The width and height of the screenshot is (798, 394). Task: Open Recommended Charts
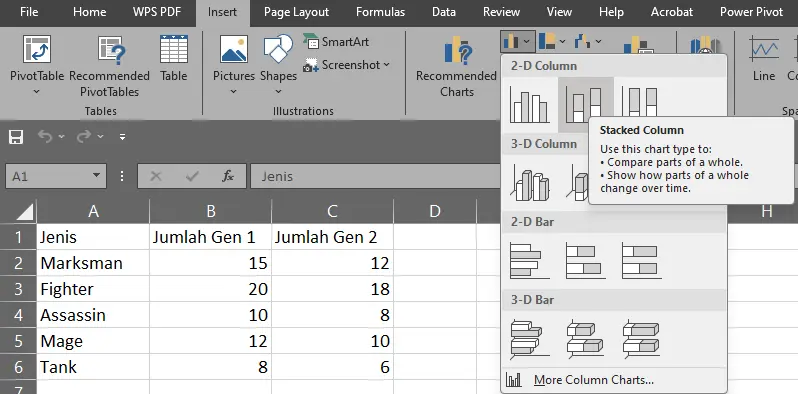[457, 66]
